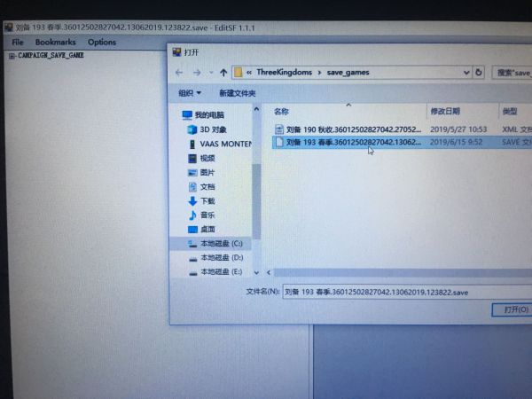This screenshot has height=399, width=532.
Task: Open 音乐 folder in sidebar
Action: (x=207, y=215)
